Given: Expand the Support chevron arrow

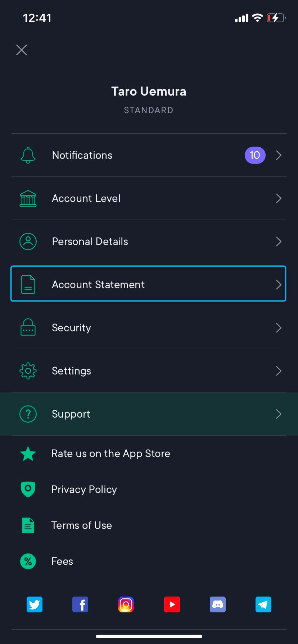Looking at the screenshot, I should pos(278,414).
